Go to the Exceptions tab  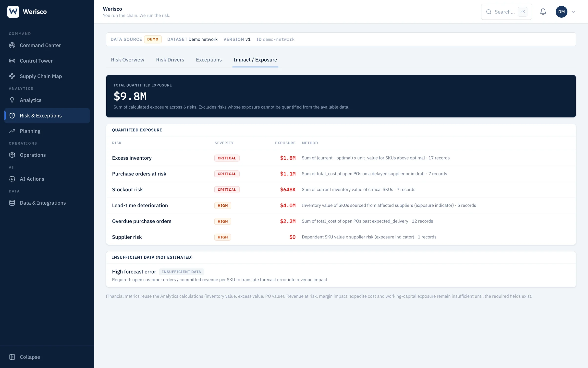point(209,60)
